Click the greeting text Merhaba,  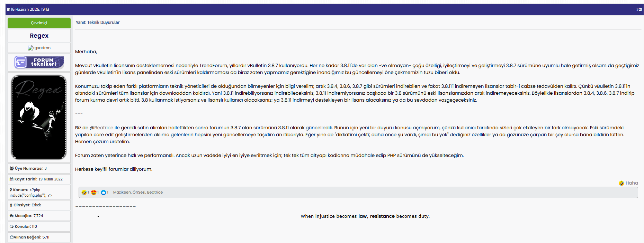click(x=86, y=52)
